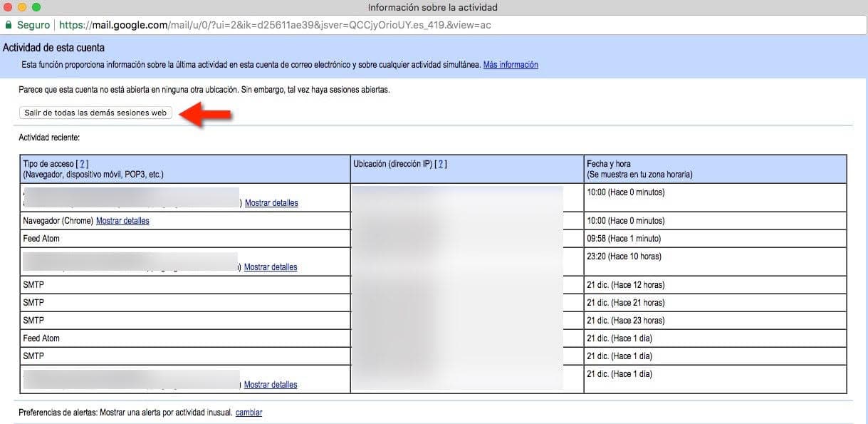
Task: Click the "Actividad de esta cuenta" heading
Action: (54, 48)
